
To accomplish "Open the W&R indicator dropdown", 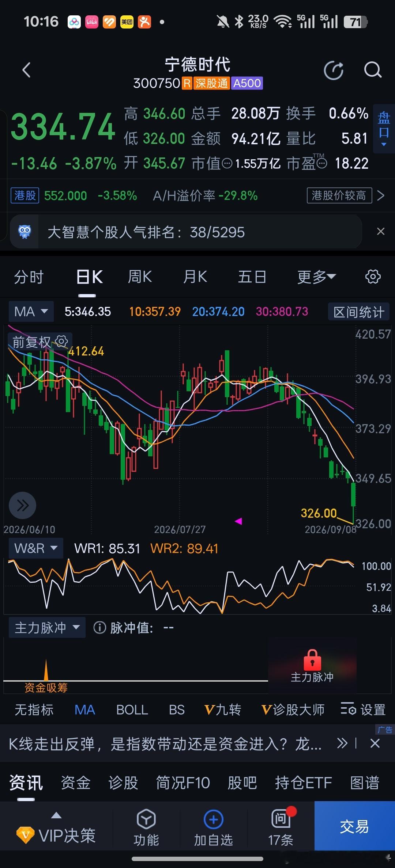I will click(x=36, y=548).
